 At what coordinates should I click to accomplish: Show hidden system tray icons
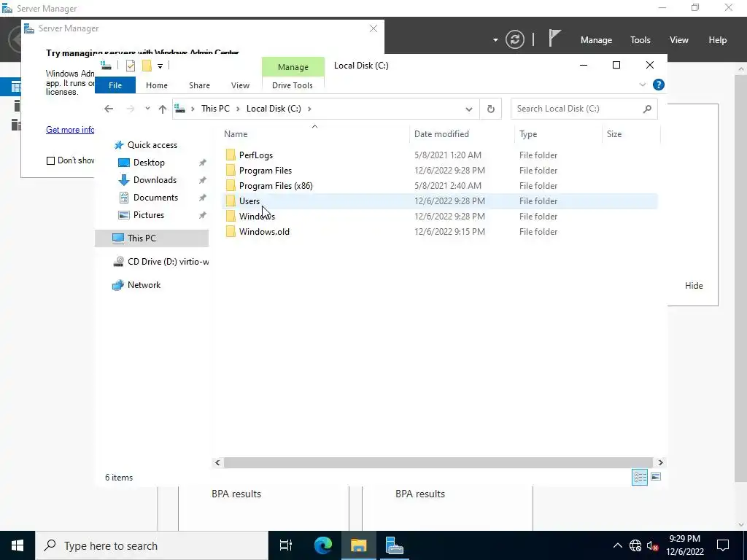(617, 545)
